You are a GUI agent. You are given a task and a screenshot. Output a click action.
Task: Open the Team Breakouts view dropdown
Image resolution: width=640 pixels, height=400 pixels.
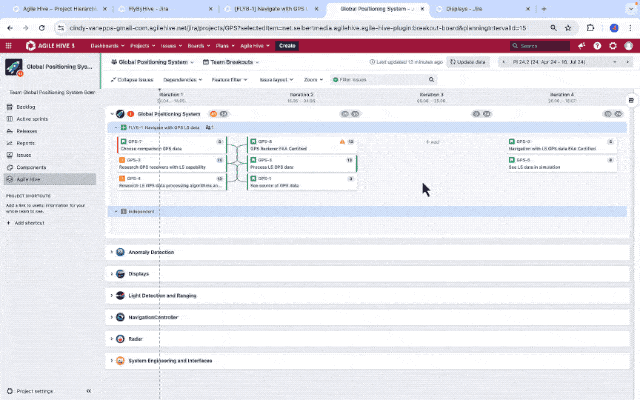coord(231,62)
